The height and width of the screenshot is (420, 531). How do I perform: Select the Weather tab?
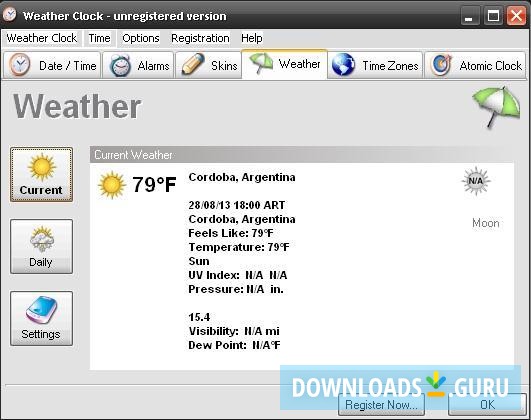click(284, 64)
